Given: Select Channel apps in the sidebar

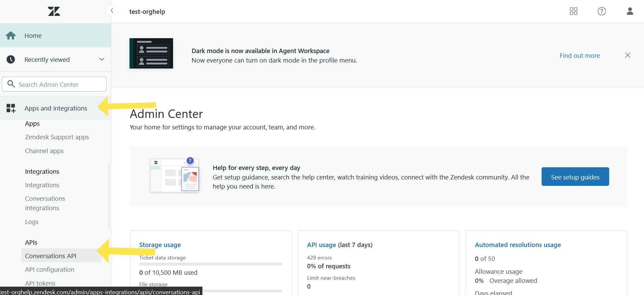Looking at the screenshot, I should point(44,151).
